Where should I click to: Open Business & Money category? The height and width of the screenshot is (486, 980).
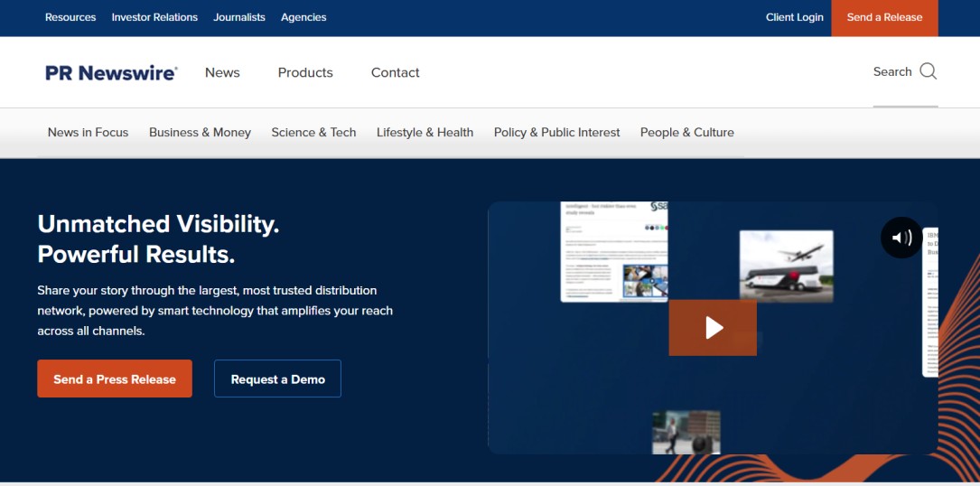(x=200, y=132)
